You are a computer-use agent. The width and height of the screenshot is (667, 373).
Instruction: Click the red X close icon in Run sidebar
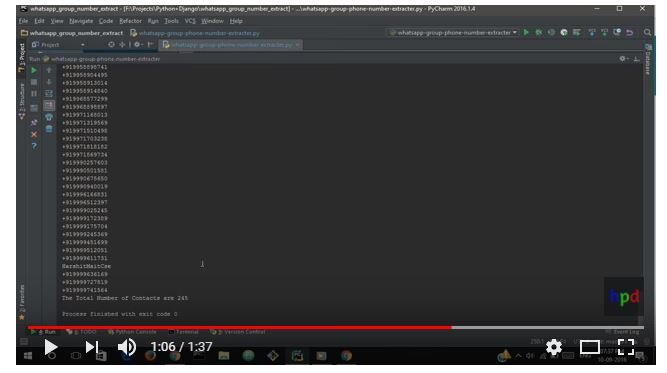(x=34, y=134)
